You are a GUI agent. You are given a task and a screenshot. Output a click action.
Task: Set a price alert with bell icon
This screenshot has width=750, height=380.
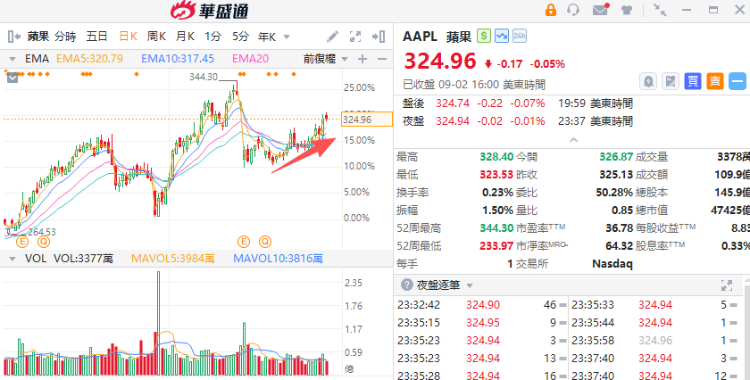[648, 81]
